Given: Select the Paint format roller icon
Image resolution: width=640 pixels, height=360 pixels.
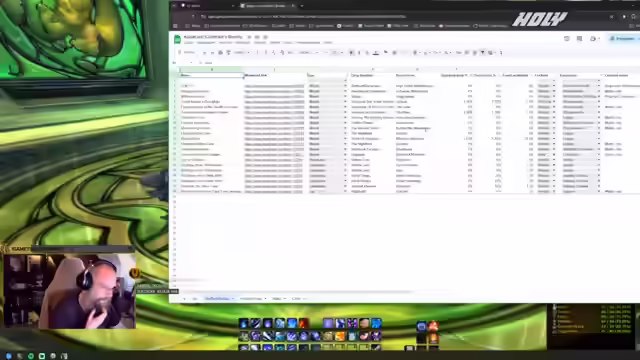Looking at the screenshot, I should tap(228, 53).
